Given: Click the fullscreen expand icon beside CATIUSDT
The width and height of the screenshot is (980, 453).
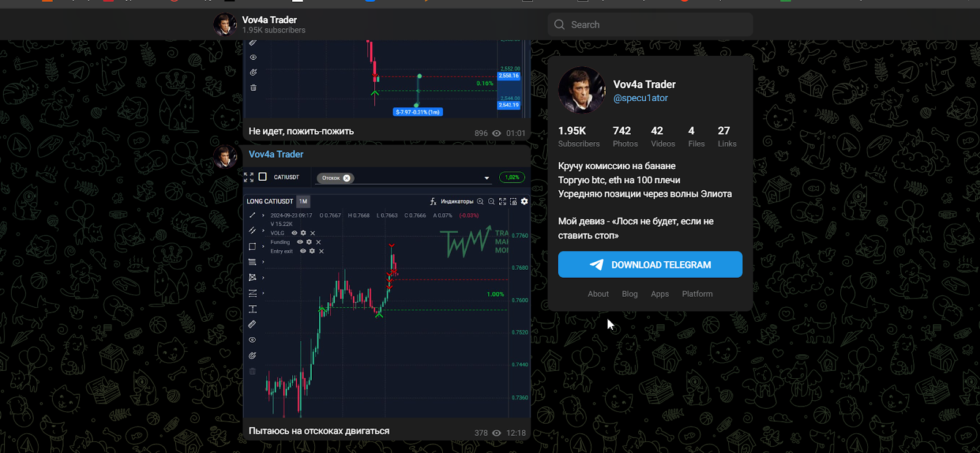Looking at the screenshot, I should pyautogui.click(x=249, y=177).
